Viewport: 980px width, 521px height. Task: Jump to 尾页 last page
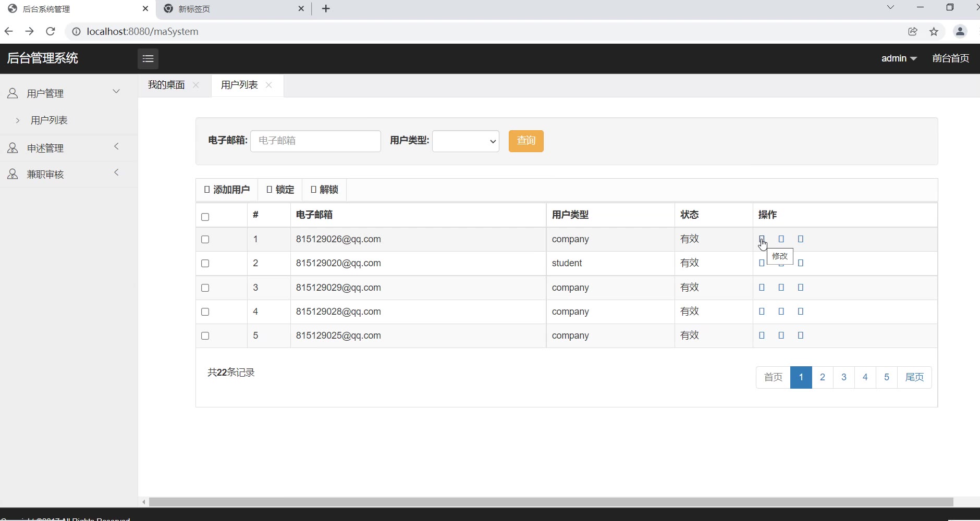tap(914, 377)
